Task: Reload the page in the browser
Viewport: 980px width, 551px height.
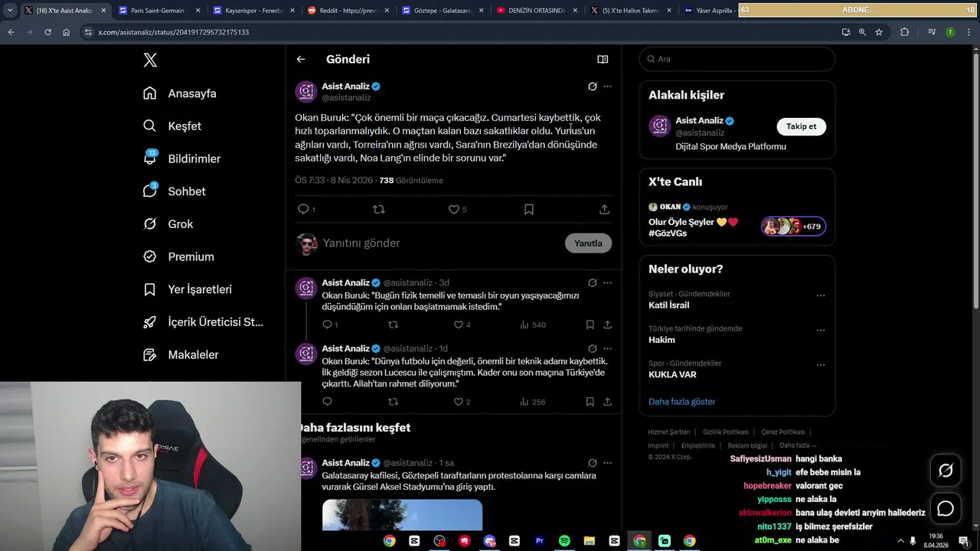Action: (47, 32)
